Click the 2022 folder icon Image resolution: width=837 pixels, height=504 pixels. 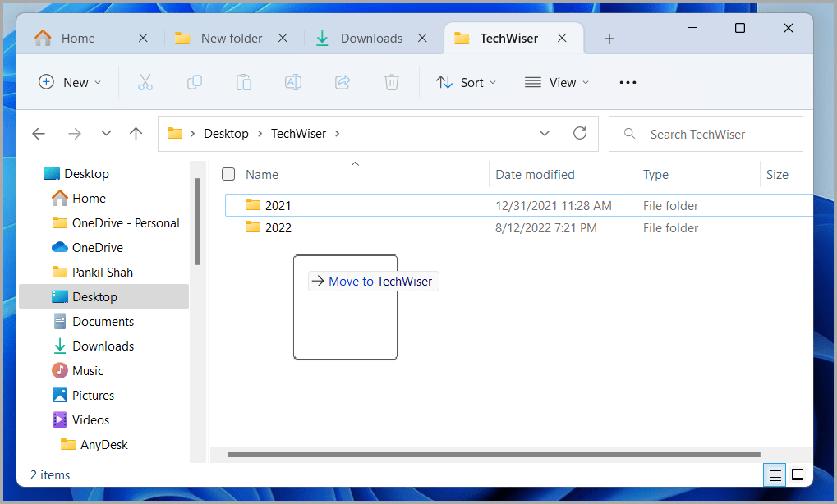[x=252, y=227]
